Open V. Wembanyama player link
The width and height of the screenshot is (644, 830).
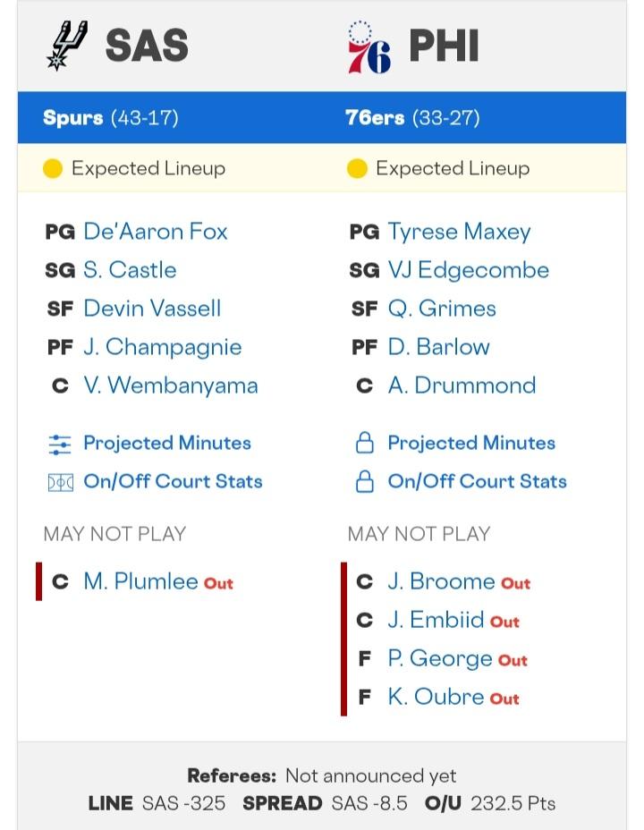170,385
